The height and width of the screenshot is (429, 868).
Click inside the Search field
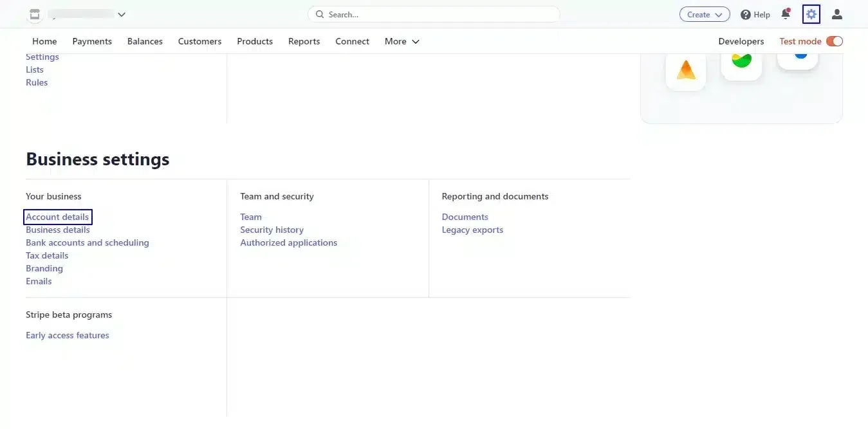[x=433, y=14]
